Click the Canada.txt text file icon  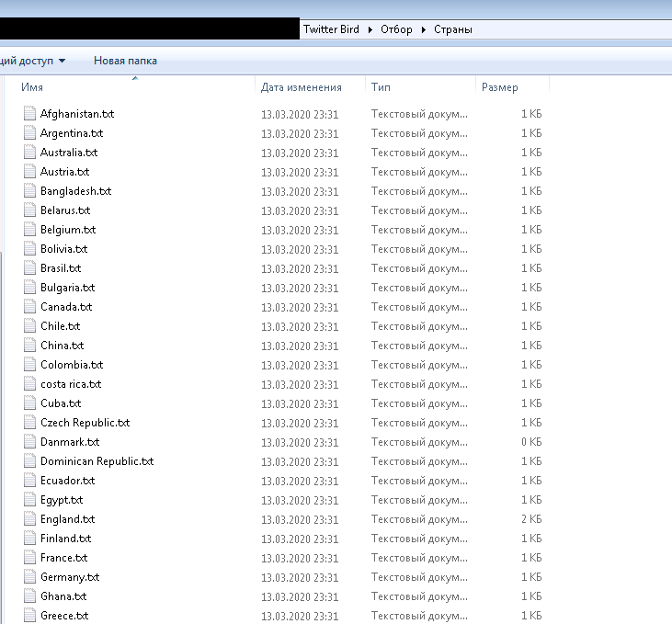[30, 307]
